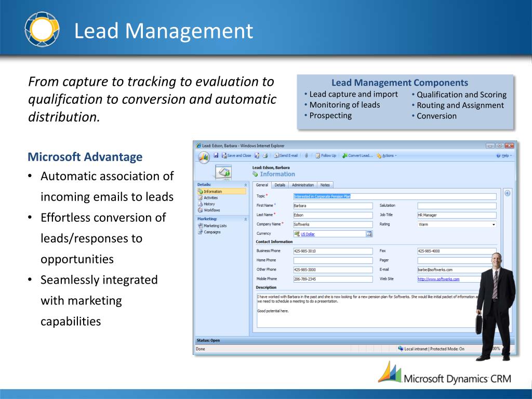Viewport: 532px width, 399px height.
Task: Open the Actions dropdown menu
Action: click(x=387, y=155)
